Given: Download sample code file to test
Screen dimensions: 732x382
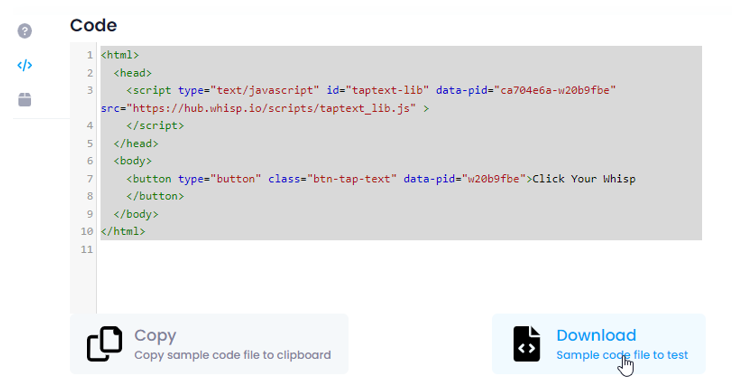Looking at the screenshot, I should [598, 344].
